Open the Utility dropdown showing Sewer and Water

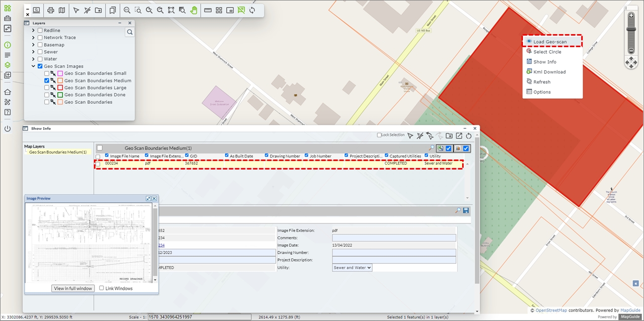[x=352, y=268]
